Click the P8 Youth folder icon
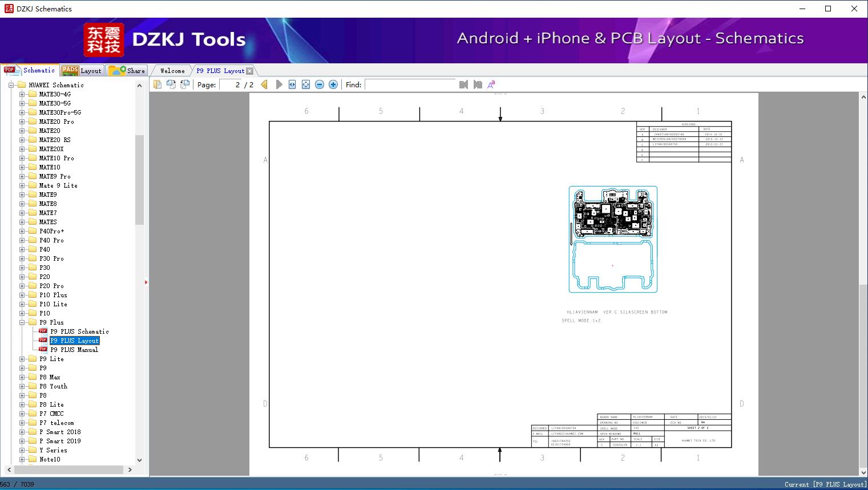Screen dimensions: 868x490 click(x=33, y=386)
